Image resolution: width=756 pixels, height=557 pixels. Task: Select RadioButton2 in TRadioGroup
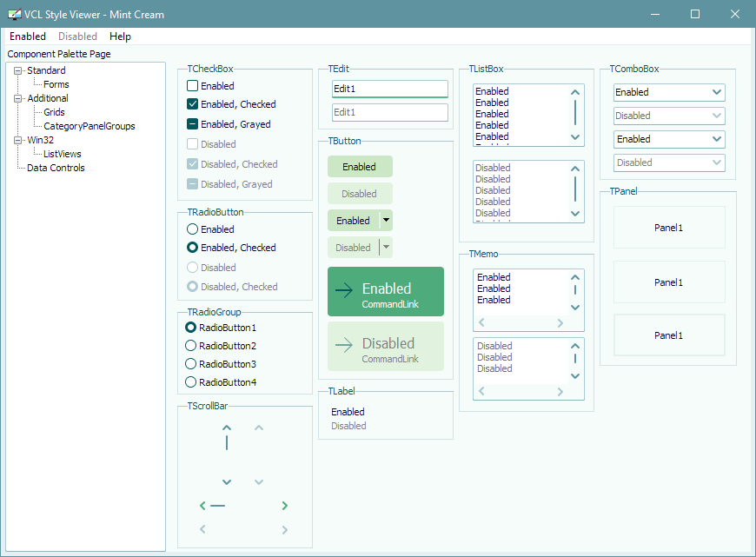click(x=191, y=346)
